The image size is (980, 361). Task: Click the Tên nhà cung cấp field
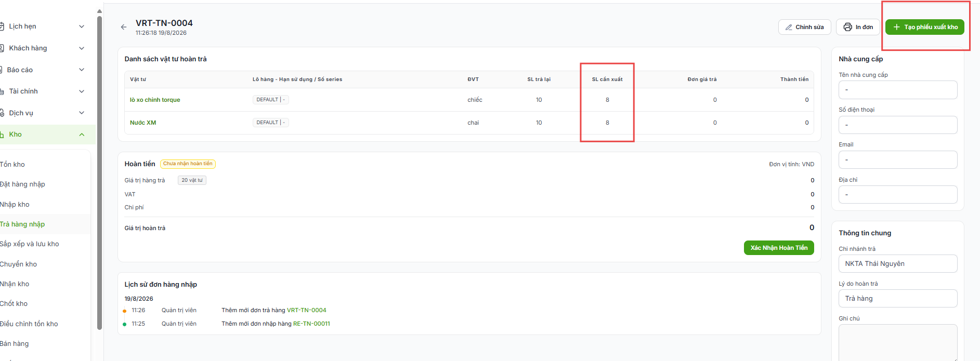click(x=898, y=90)
